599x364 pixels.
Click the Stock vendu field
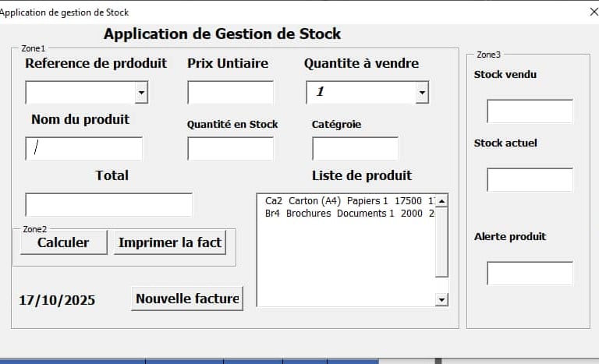click(x=530, y=111)
